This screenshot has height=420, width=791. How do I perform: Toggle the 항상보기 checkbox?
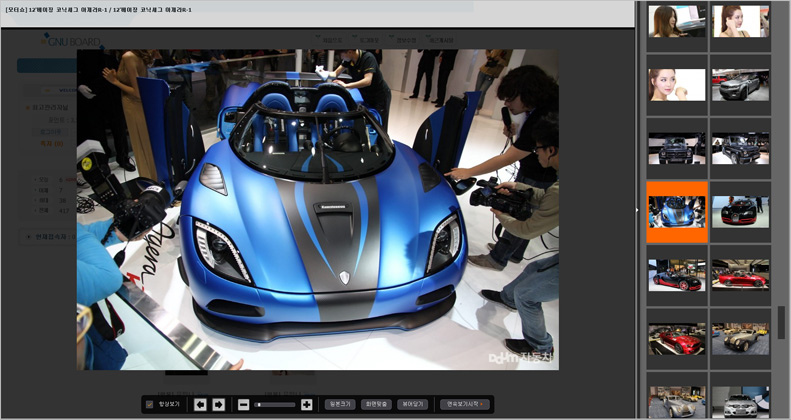pos(149,404)
